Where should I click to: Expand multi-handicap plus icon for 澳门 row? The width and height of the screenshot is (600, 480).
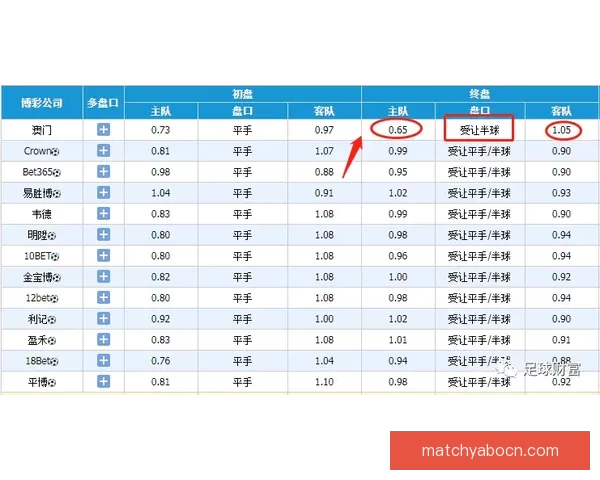(103, 129)
